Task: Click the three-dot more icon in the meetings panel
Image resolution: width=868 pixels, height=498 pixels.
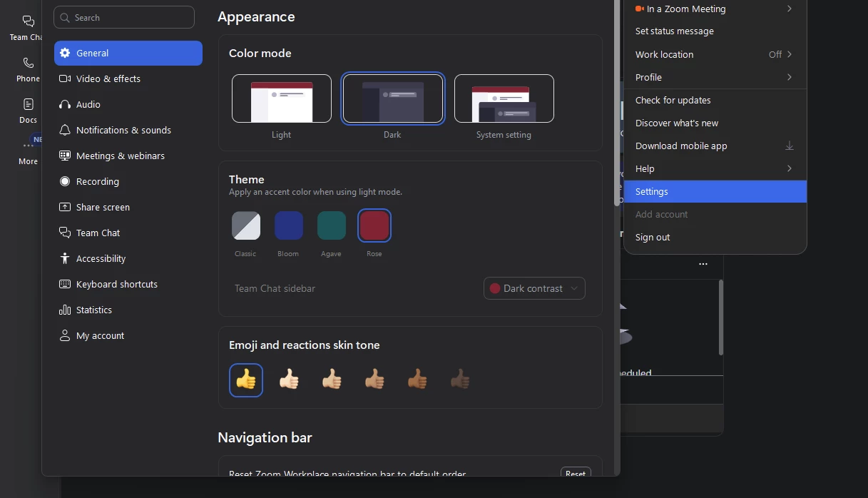Action: click(703, 264)
